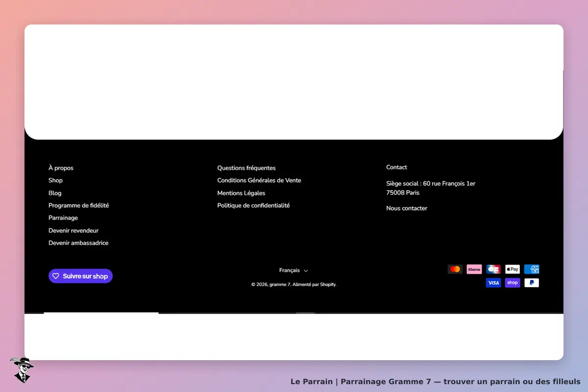This screenshot has width=588, height=392.
Task: Open Conditions Générales de Vente
Action: 259,180
